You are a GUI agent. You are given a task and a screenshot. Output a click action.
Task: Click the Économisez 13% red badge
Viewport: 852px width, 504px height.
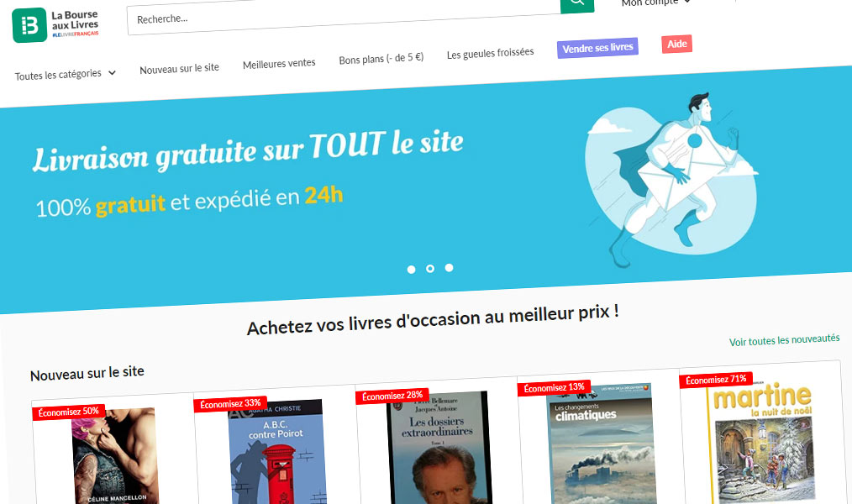point(554,388)
